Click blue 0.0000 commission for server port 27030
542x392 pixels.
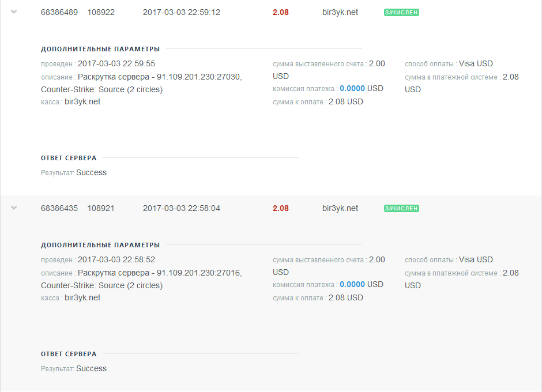tap(352, 89)
